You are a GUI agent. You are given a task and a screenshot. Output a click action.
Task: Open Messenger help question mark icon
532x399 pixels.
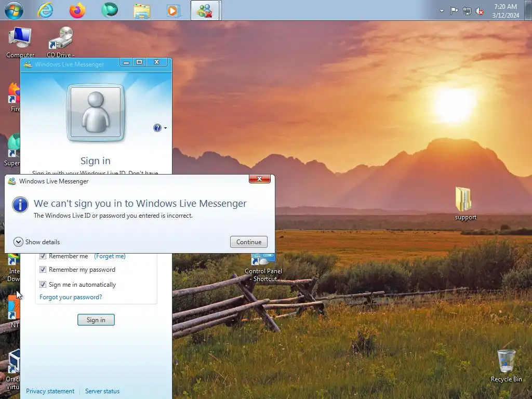[157, 128]
